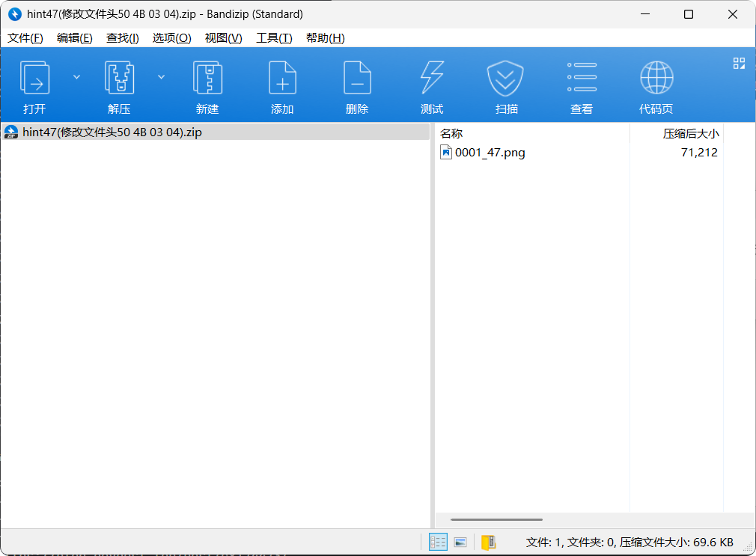Toggle list view mode in the status bar

coord(438,542)
